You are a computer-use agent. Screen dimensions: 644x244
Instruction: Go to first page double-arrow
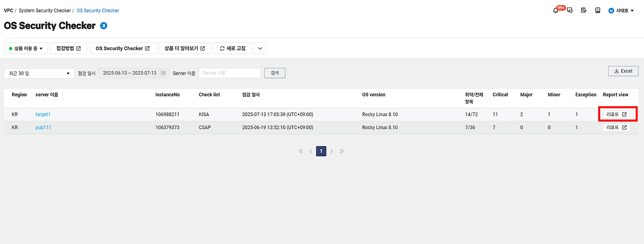[301, 151]
